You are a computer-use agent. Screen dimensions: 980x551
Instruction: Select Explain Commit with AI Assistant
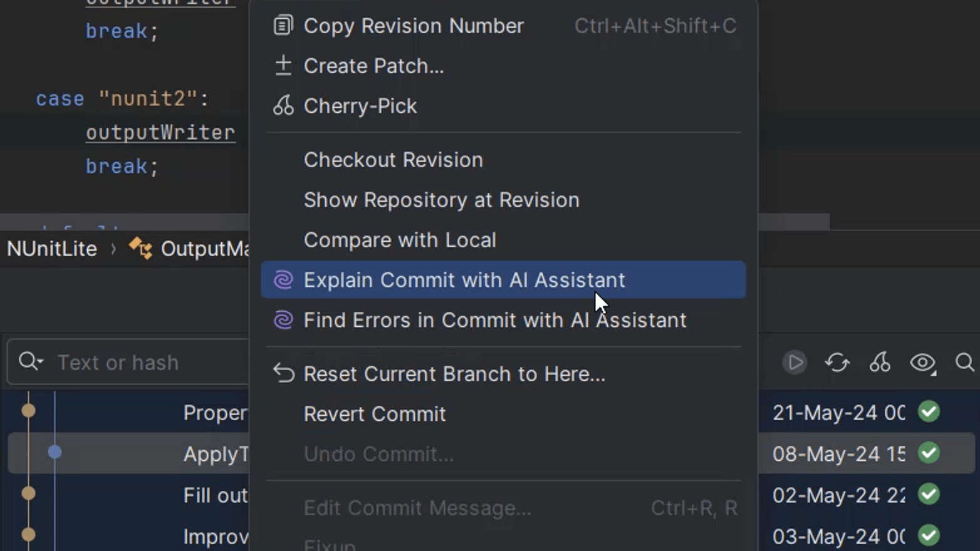pos(464,280)
